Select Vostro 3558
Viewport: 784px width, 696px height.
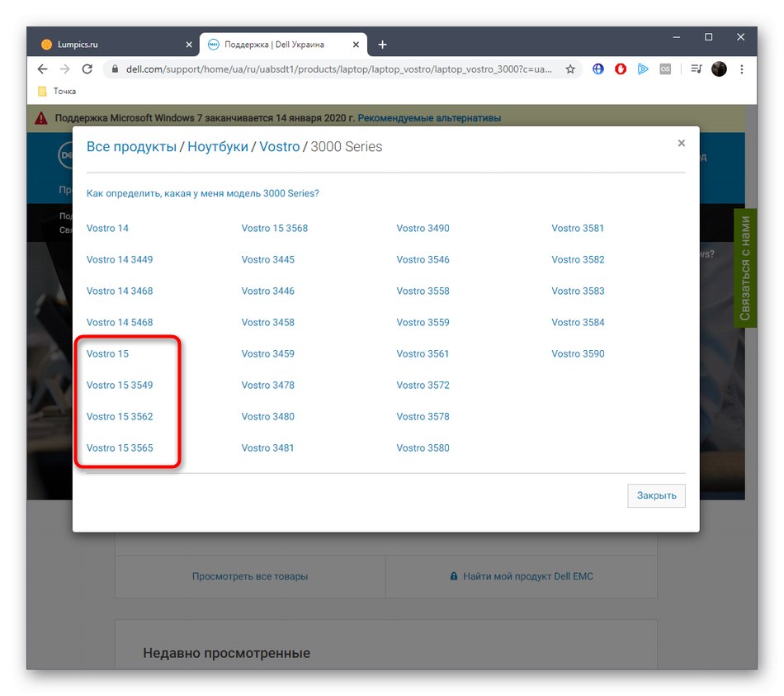(423, 291)
